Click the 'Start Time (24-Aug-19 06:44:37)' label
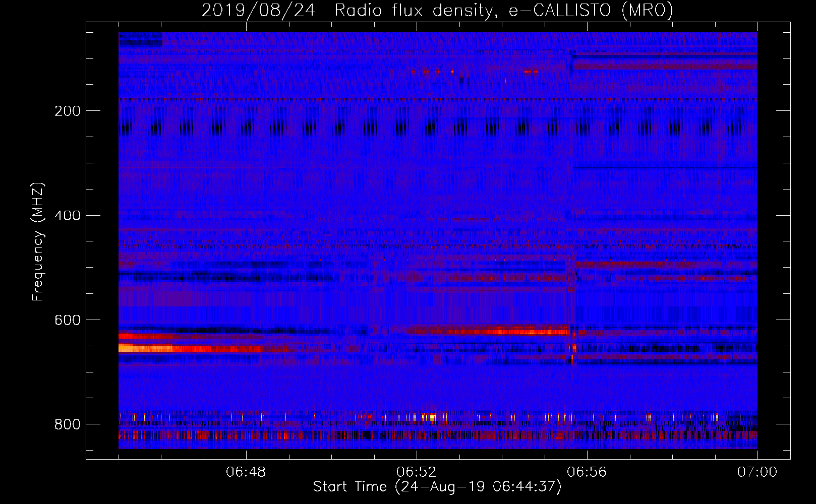Image resolution: width=816 pixels, height=504 pixels. [437, 487]
